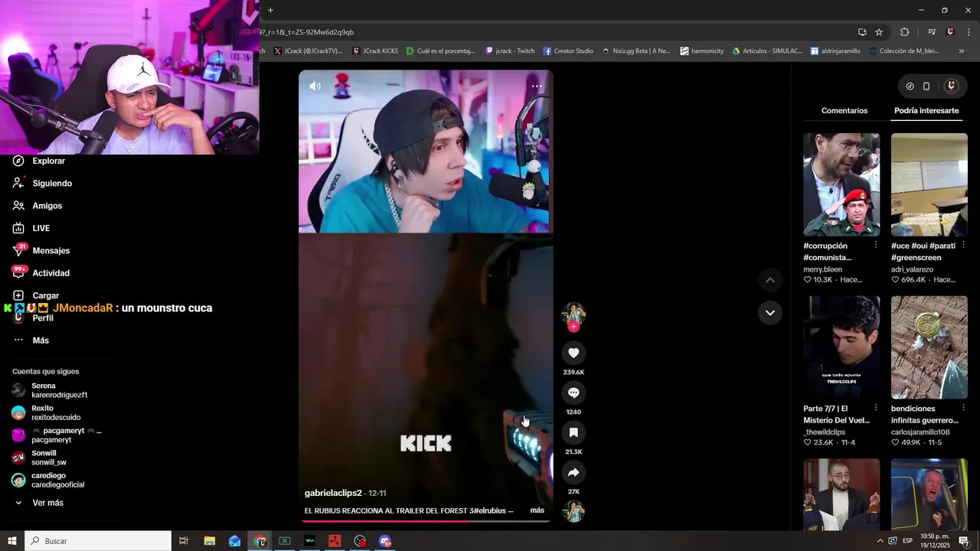The image size is (980, 551).
Task: Click the coin icon in top-right pill
Action: tap(910, 86)
